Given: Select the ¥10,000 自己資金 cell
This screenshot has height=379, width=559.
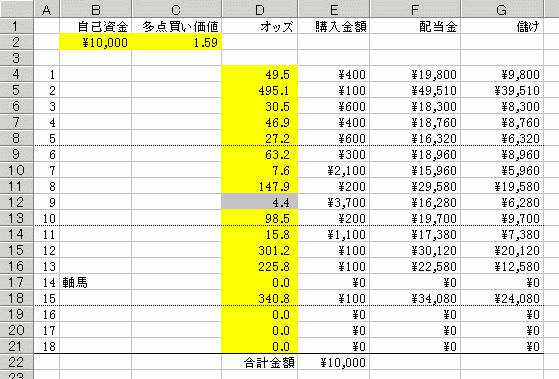Looking at the screenshot, I should click(96, 42).
